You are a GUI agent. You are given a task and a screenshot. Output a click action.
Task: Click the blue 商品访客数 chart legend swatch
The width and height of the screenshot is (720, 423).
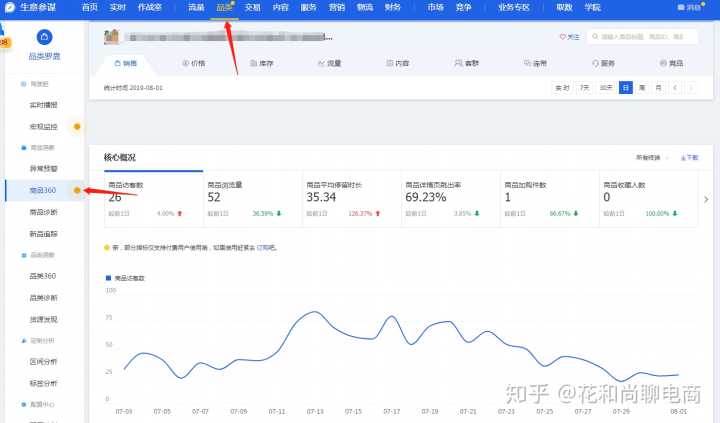coord(107,275)
